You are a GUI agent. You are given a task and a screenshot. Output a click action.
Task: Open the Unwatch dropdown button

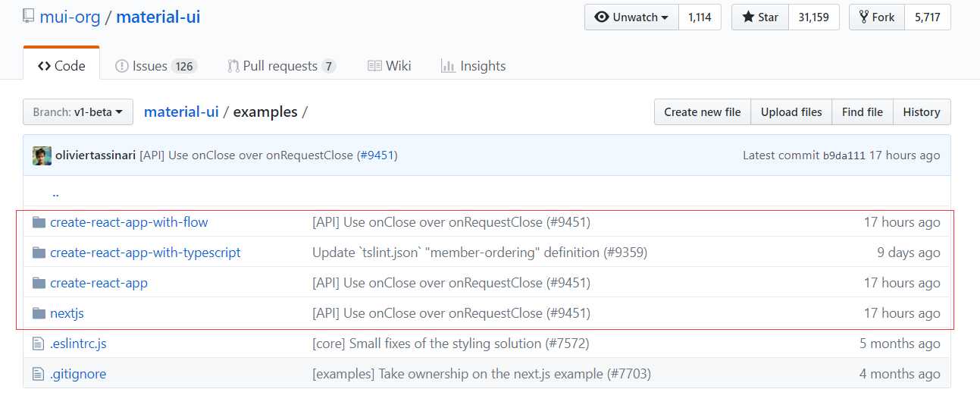pyautogui.click(x=631, y=17)
